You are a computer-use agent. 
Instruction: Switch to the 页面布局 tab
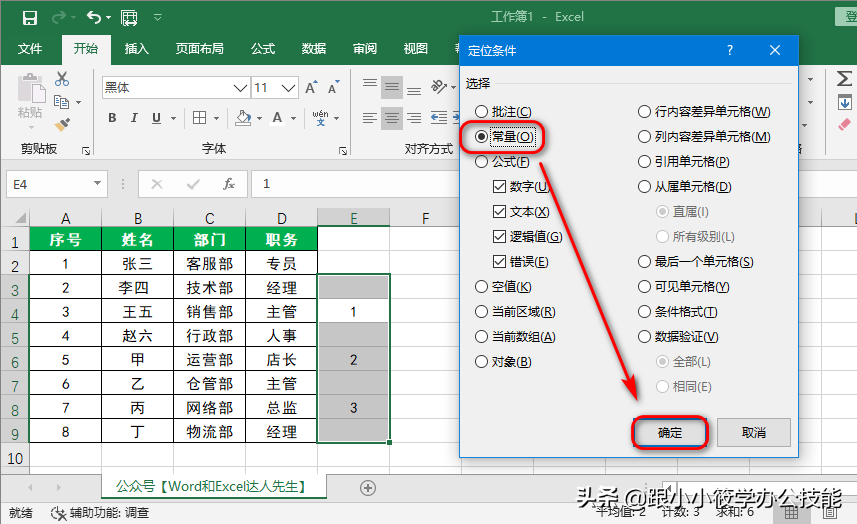pyautogui.click(x=199, y=49)
